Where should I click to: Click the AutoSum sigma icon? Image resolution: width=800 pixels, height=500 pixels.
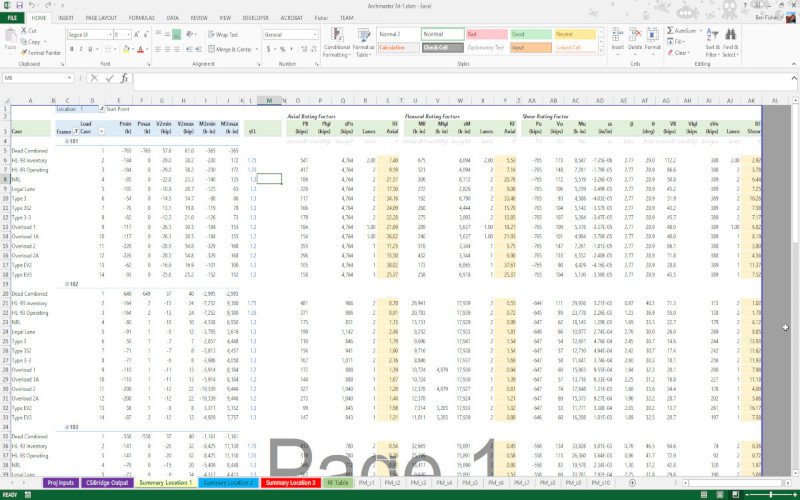tap(671, 31)
